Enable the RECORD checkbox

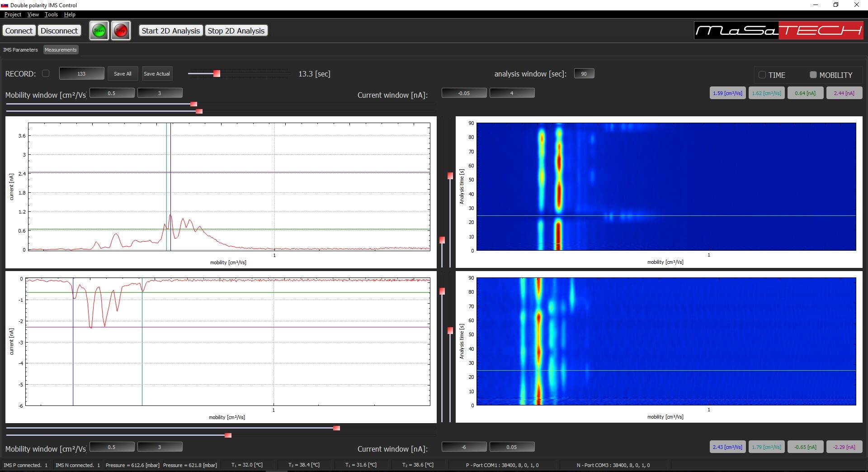point(46,73)
